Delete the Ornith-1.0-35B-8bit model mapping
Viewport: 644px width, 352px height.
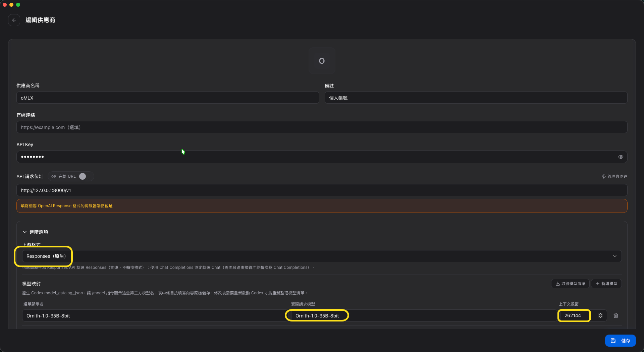pos(616,315)
